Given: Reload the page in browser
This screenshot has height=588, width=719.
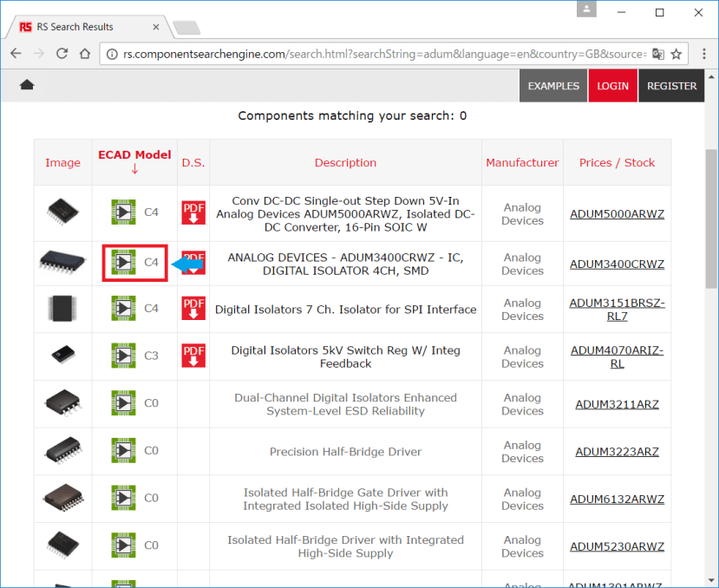Looking at the screenshot, I should point(62,54).
